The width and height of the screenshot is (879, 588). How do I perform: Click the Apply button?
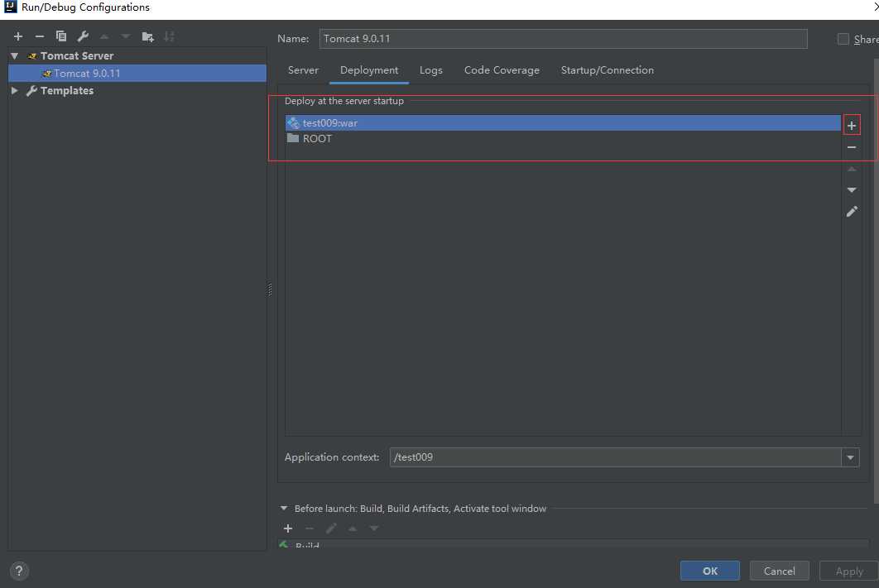click(x=848, y=571)
